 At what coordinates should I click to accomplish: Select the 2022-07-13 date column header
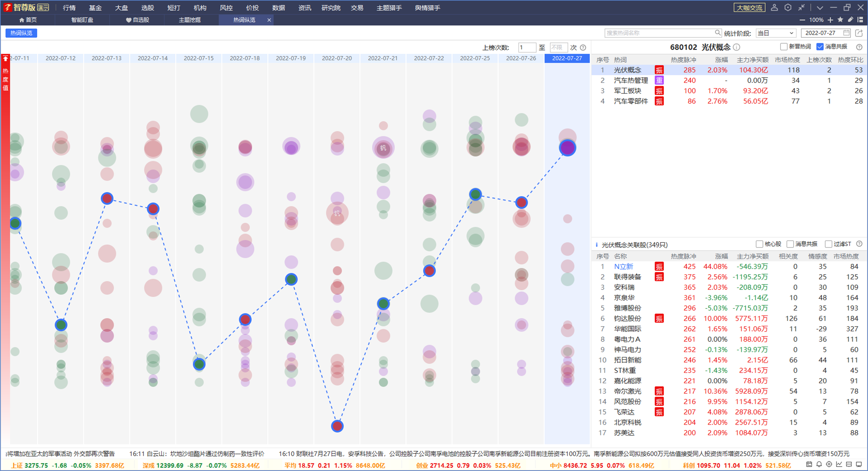pyautogui.click(x=107, y=58)
